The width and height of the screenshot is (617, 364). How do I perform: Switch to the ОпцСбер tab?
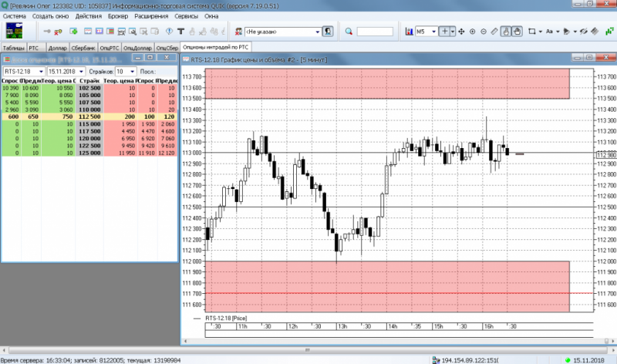167,48
